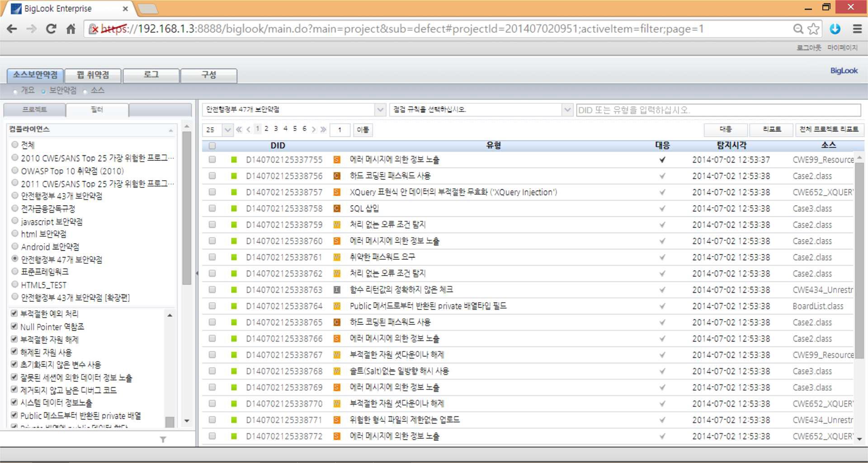Switch to the 웹 취약점 tab
868x463 pixels.
click(93, 75)
